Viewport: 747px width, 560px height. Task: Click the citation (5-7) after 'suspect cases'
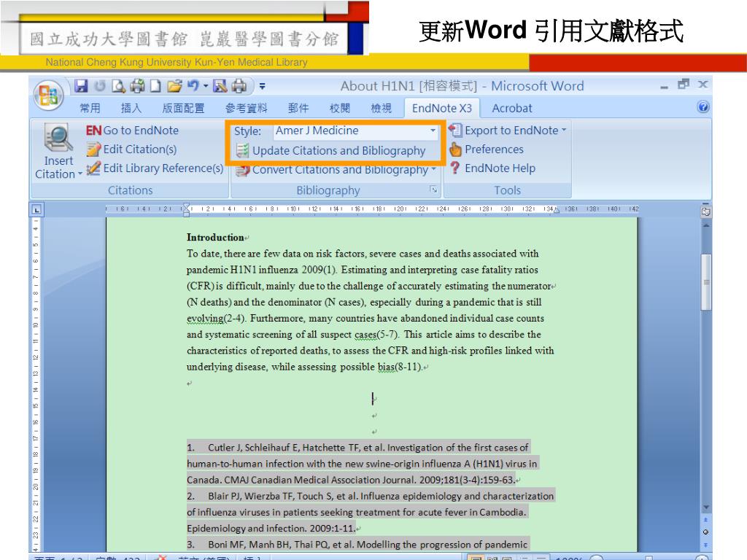387,335
